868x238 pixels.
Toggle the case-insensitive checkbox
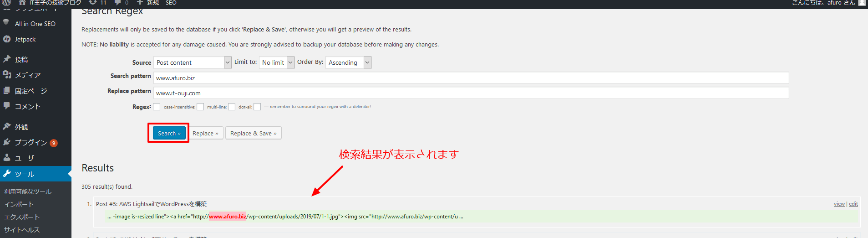pos(200,107)
